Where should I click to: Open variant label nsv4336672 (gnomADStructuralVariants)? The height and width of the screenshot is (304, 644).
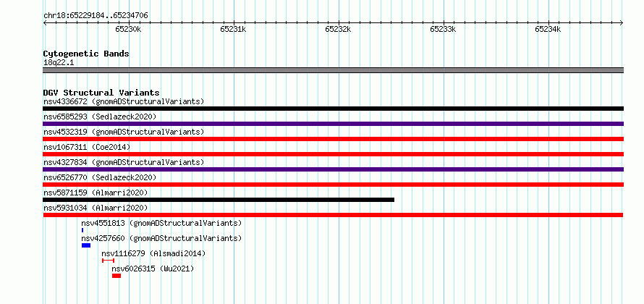pyautogui.click(x=124, y=101)
